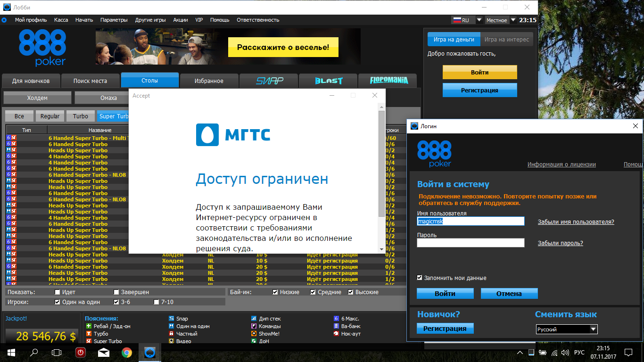Click the Частный lock legend icon

coord(171,333)
